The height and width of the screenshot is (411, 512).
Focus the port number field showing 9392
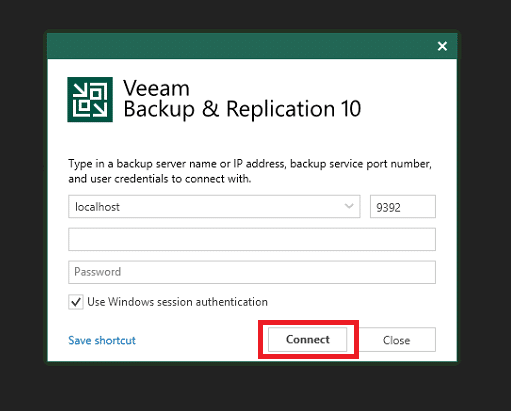tap(403, 207)
